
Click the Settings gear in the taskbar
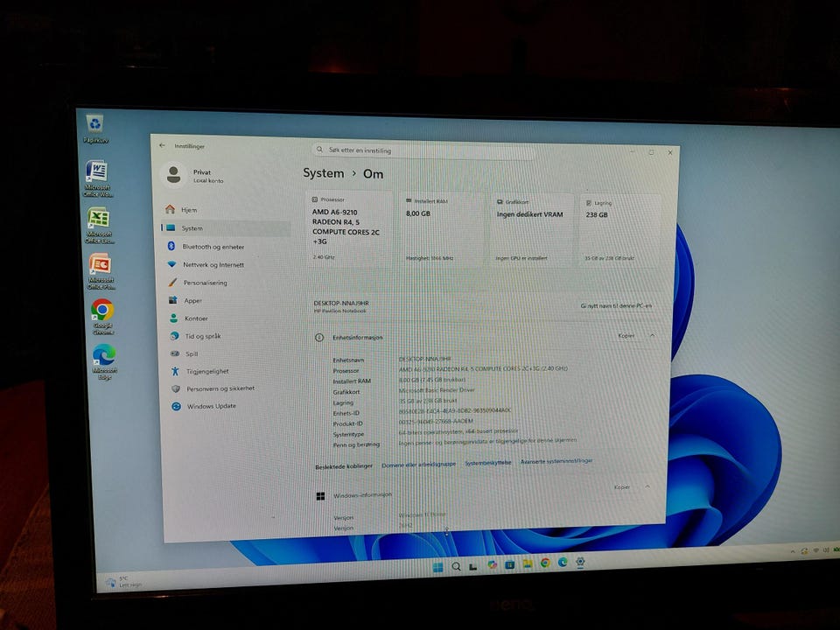[x=580, y=562]
